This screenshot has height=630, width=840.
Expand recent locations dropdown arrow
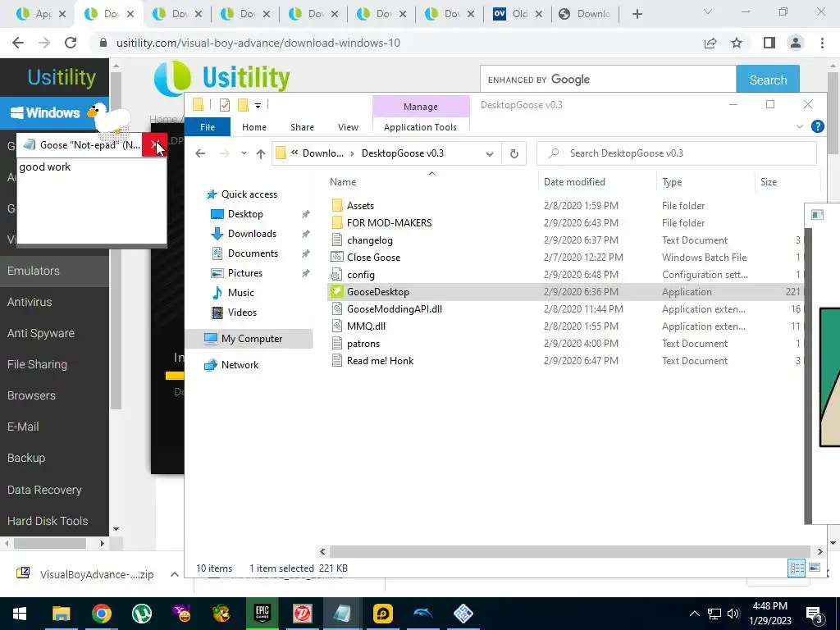pyautogui.click(x=244, y=153)
